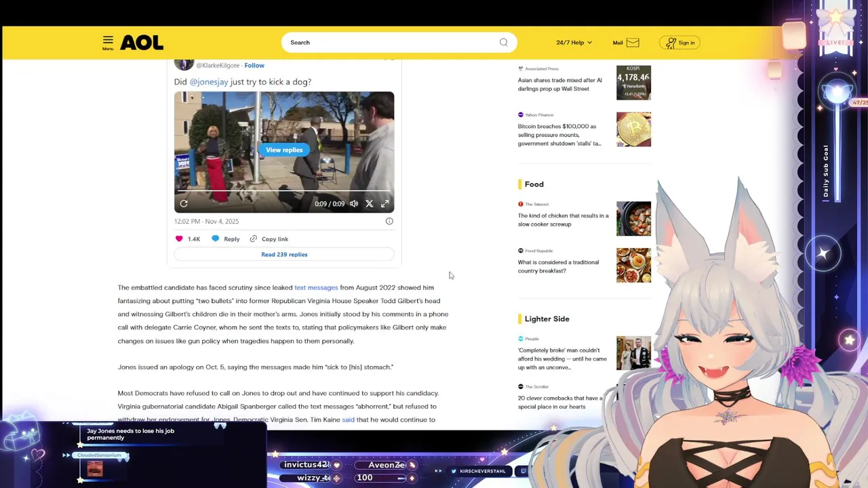
Task: Open the @jonesjay mention link
Action: pos(209,82)
